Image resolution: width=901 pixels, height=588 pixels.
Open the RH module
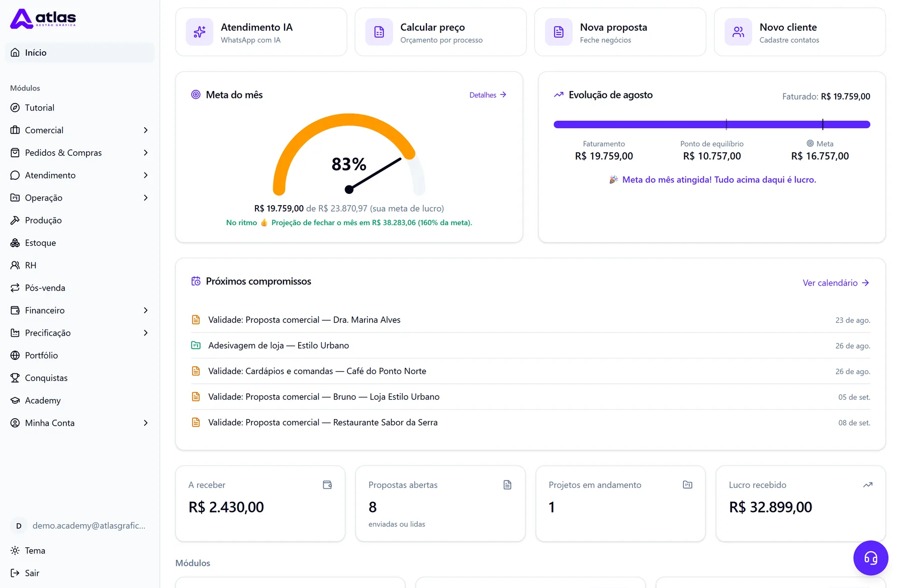(80, 265)
